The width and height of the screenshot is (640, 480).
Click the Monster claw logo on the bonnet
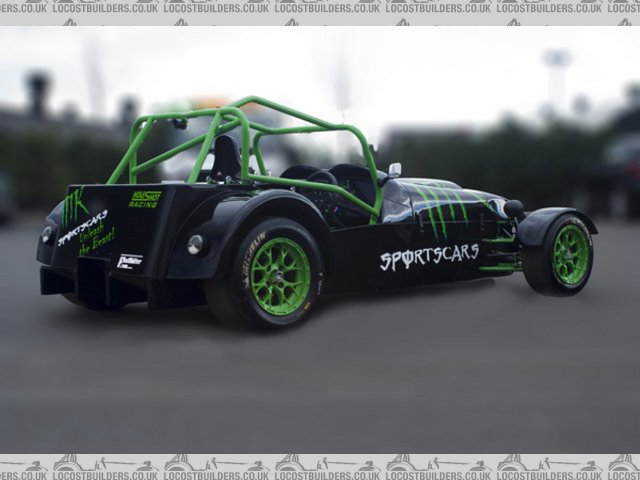(441, 207)
